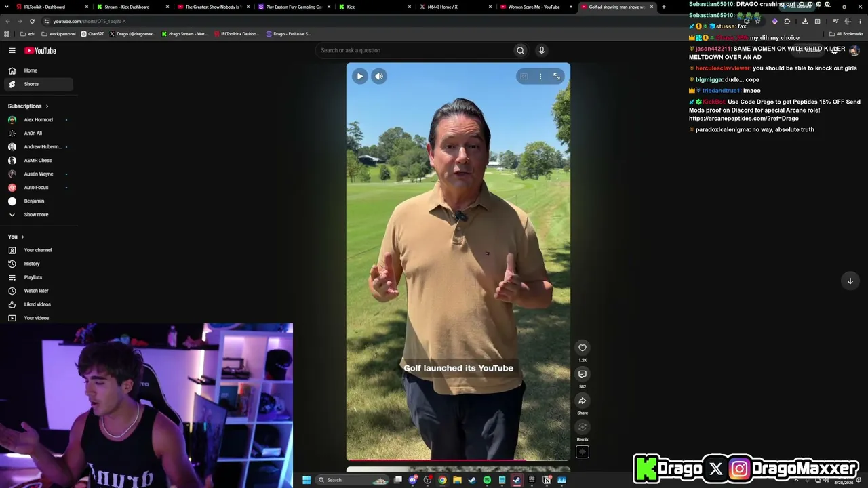The image size is (868, 488).
Task: Reload the current page
Action: tap(32, 21)
